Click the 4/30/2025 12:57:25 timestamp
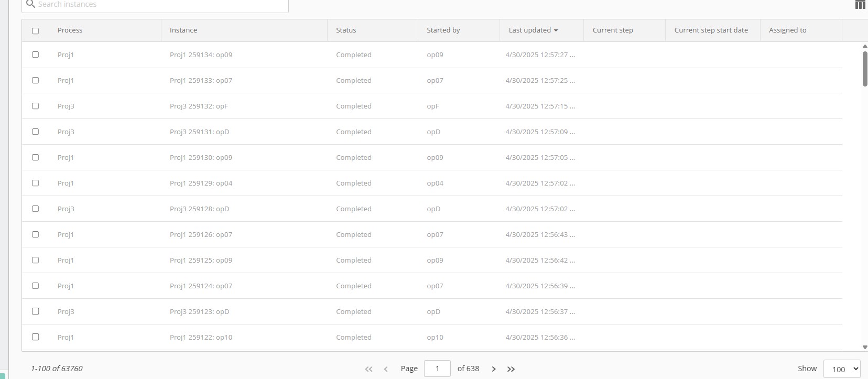The height and width of the screenshot is (379, 868). pyautogui.click(x=540, y=80)
